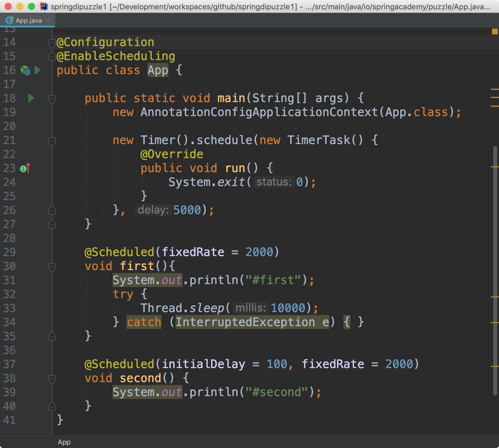The width and height of the screenshot is (499, 448).
Task: Close the App.java tab
Action: [48, 20]
